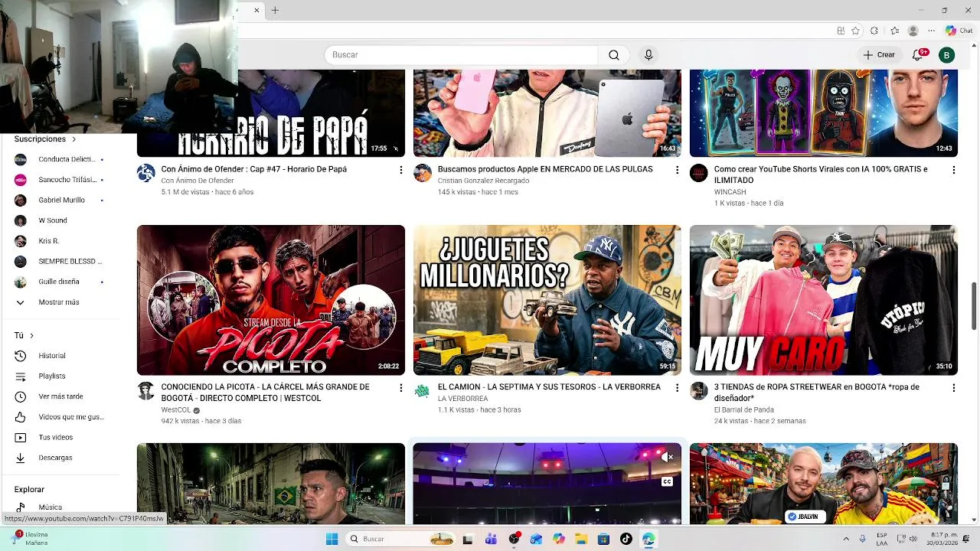Open browser profile icon
The width and height of the screenshot is (980, 551).
pos(913,31)
